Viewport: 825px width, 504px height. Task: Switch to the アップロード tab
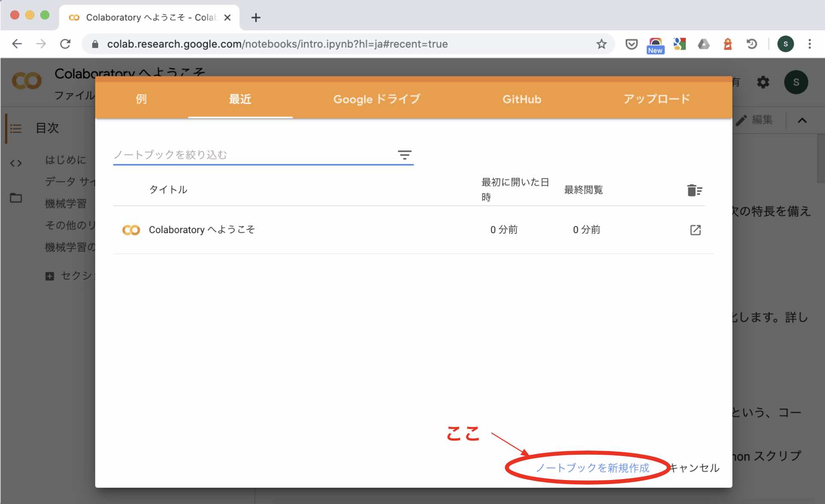pos(656,99)
